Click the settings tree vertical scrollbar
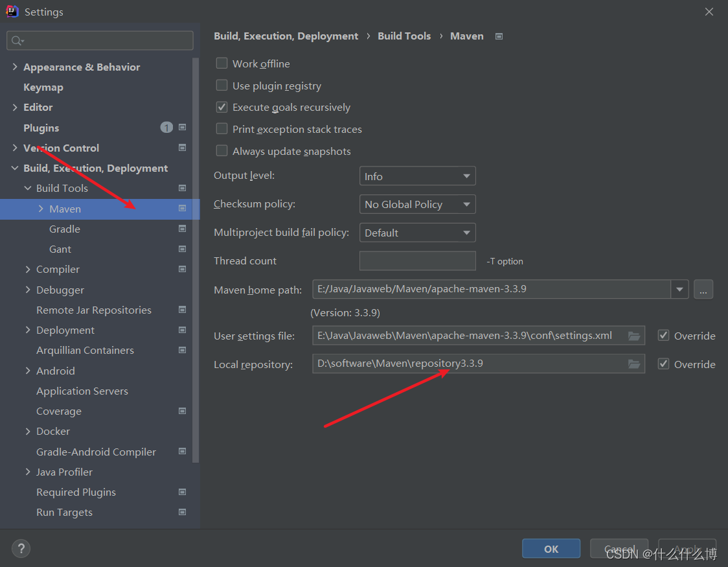 coord(196,260)
